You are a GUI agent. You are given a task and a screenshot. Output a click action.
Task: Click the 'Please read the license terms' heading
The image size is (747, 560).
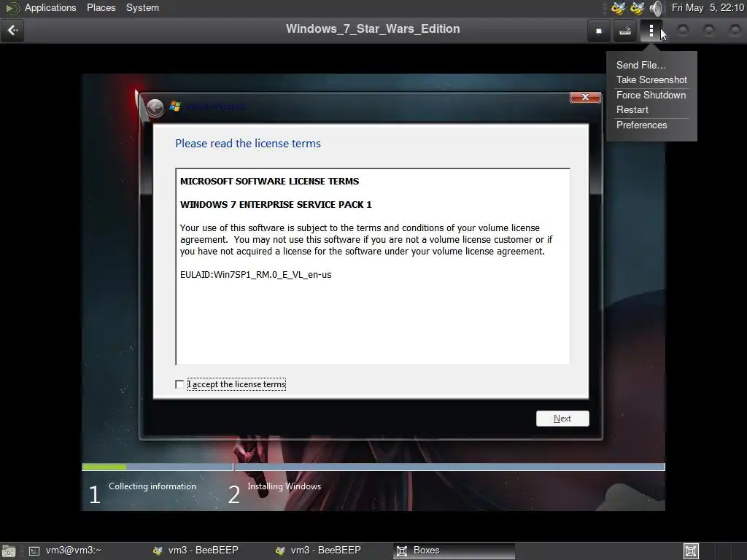click(248, 144)
